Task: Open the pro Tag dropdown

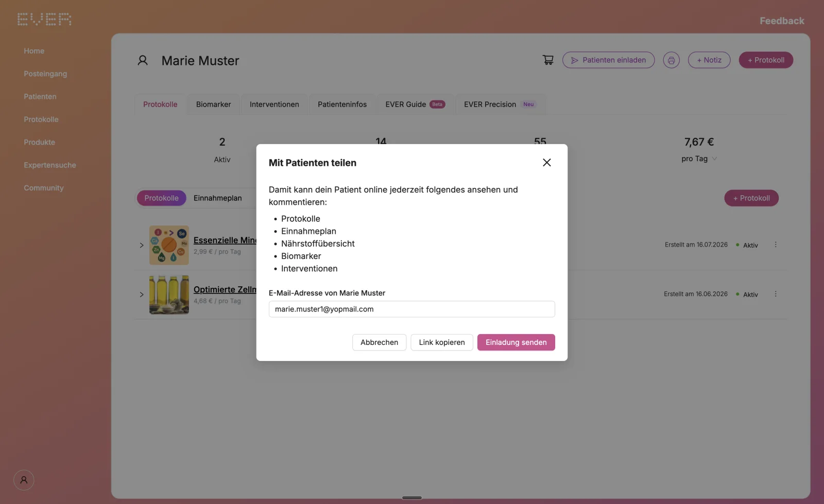Action: click(x=699, y=159)
